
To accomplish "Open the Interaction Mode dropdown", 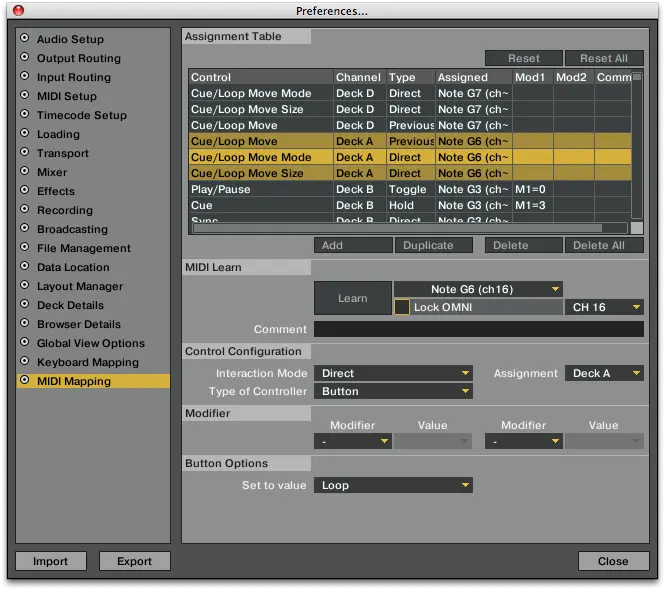I will pos(393,373).
